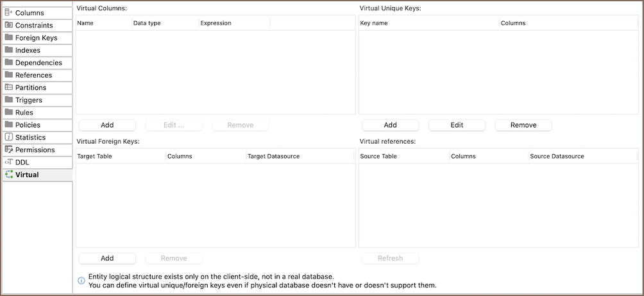Switch to the Triggers tab

click(x=29, y=100)
